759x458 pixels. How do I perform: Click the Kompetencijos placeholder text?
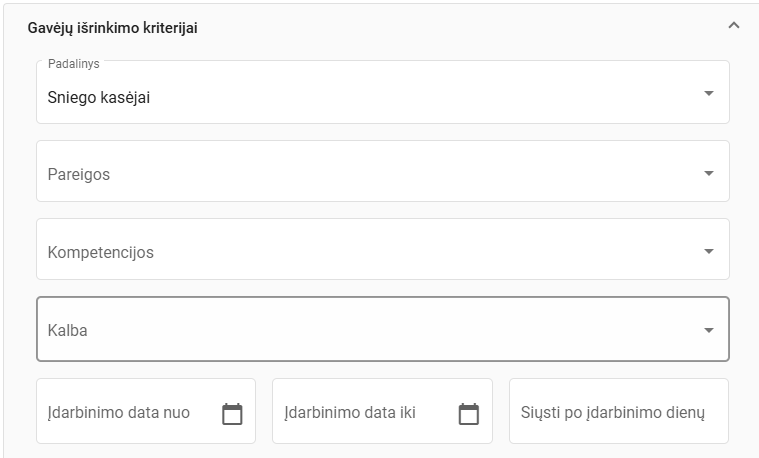click(101, 252)
